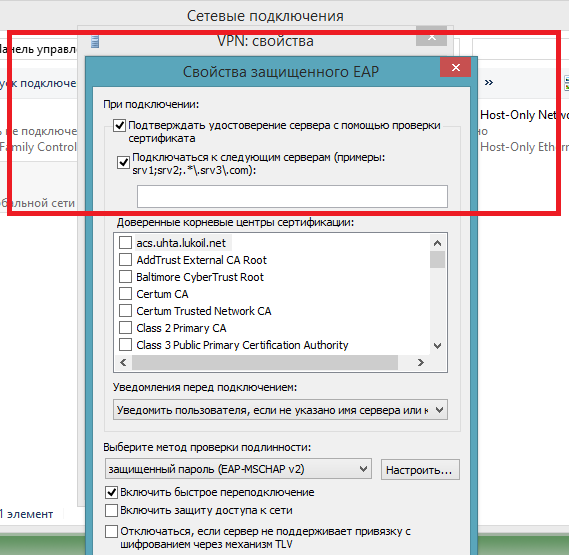This screenshot has height=555, width=569.
Task: Click the Certum Trusted Network CA label
Action: (204, 311)
